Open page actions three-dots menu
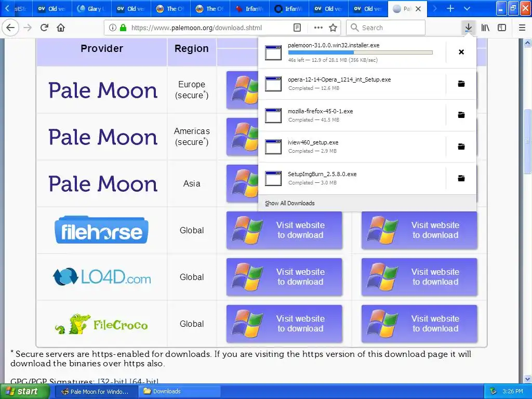Screen dimensions: 532x399 point(318,28)
